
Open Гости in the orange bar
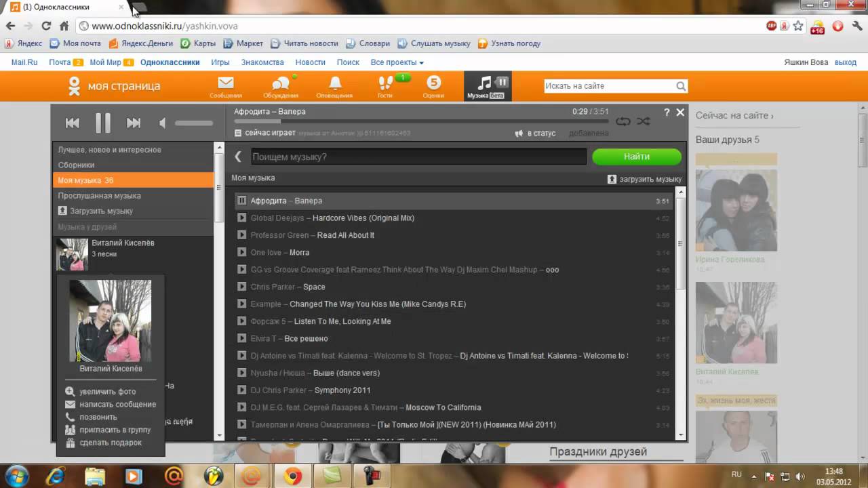[385, 87]
